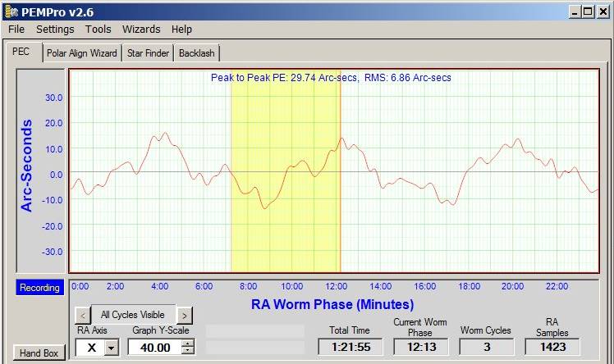Click the All Cycles Visible label
614x364 pixels.
[133, 315]
